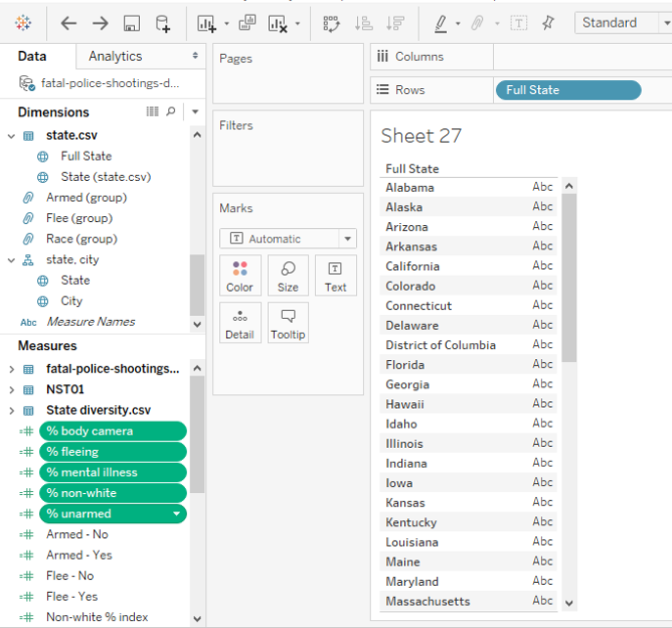Click the Full State pill on Rows

568,90
